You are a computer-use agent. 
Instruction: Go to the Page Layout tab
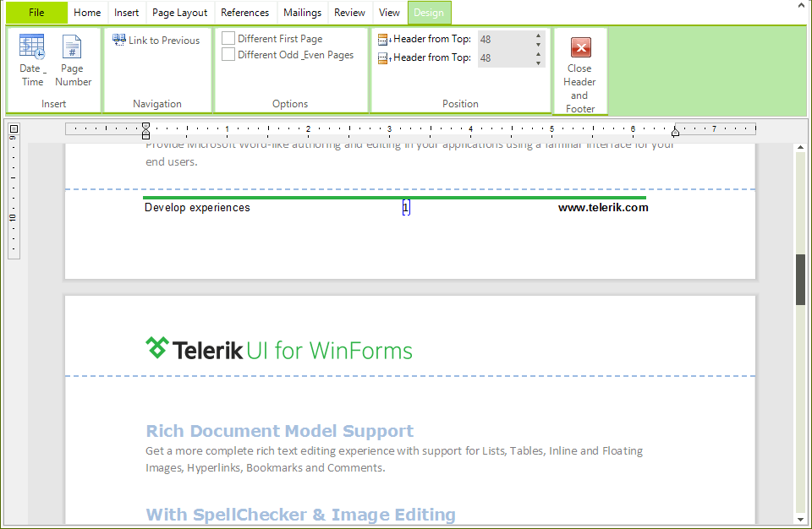click(x=179, y=13)
